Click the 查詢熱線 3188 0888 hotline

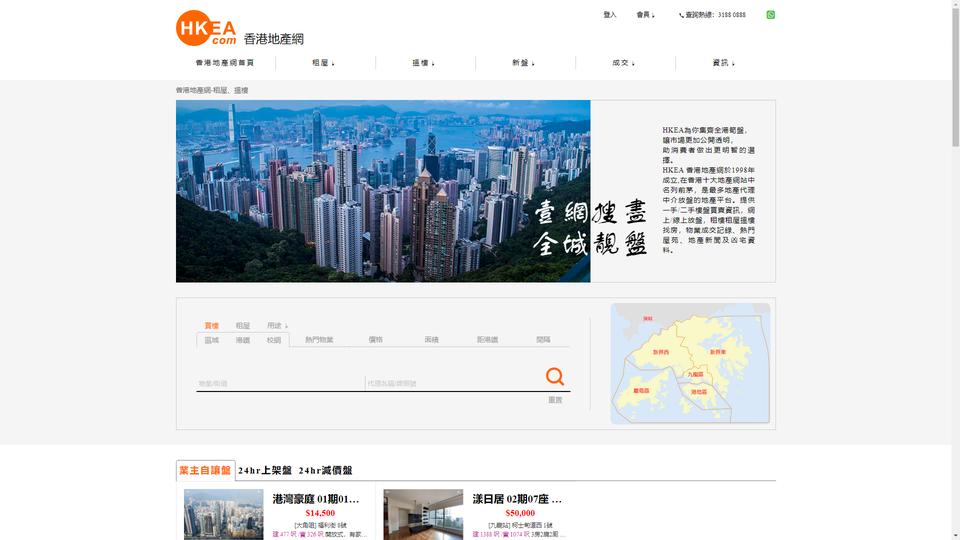click(x=712, y=15)
